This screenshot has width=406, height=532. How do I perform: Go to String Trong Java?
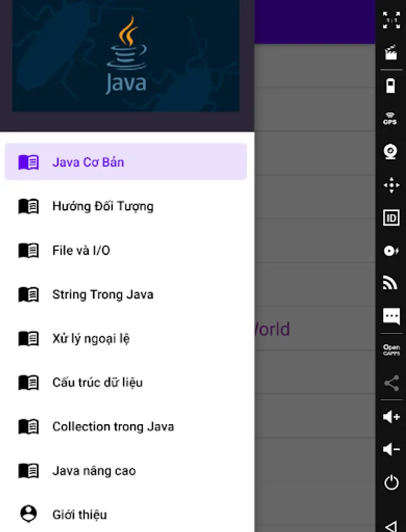tap(125, 294)
